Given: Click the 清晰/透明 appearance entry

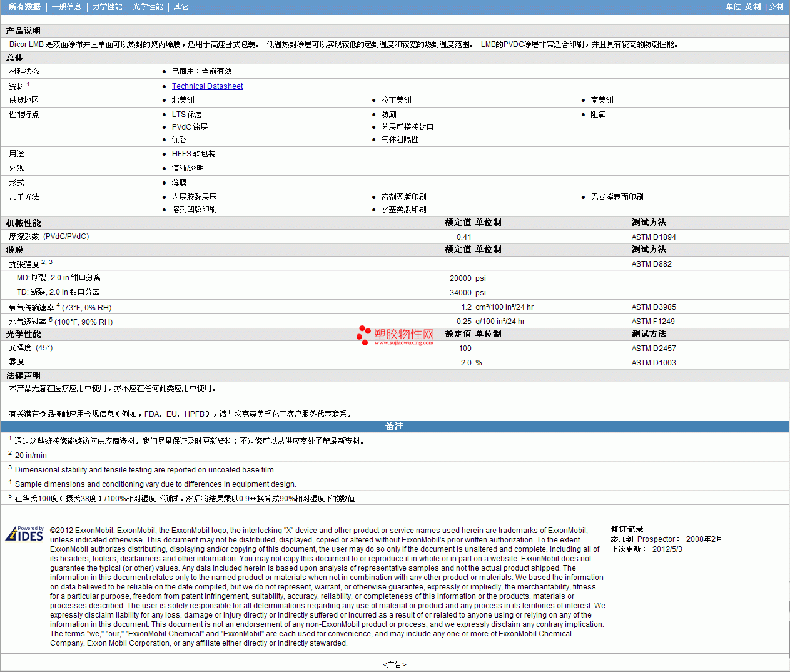Looking at the screenshot, I should [188, 168].
